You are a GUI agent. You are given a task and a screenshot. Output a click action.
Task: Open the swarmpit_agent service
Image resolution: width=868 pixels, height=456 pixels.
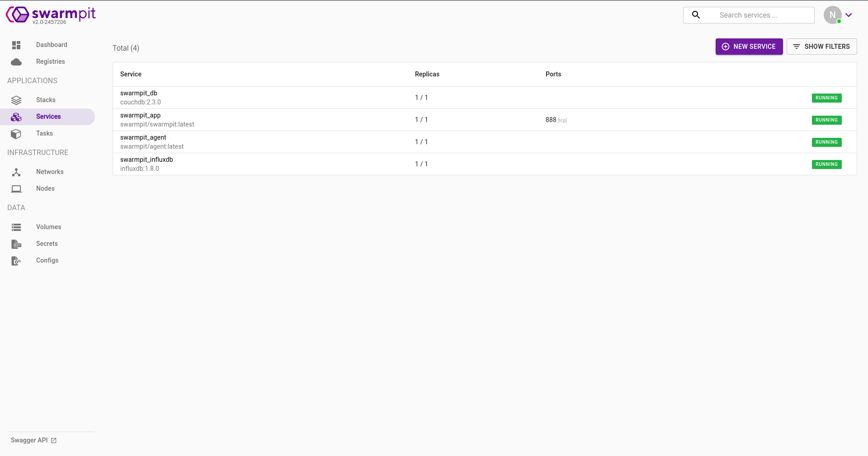[485, 142]
